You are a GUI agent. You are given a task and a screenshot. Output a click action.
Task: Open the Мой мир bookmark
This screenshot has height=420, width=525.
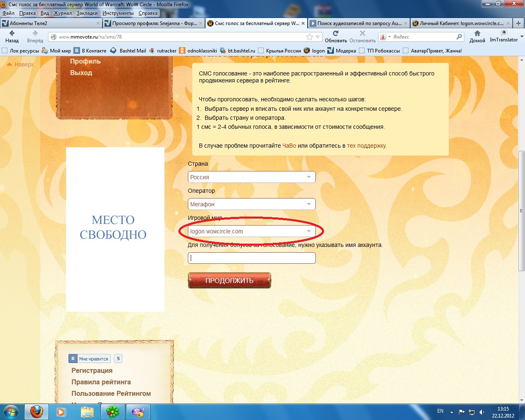click(56, 51)
